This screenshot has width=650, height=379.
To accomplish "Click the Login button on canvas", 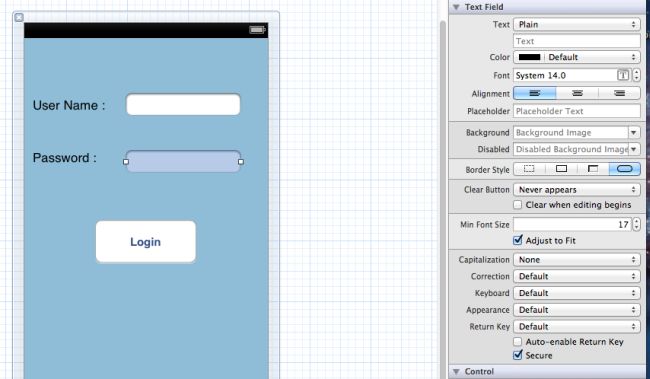I will 146,242.
